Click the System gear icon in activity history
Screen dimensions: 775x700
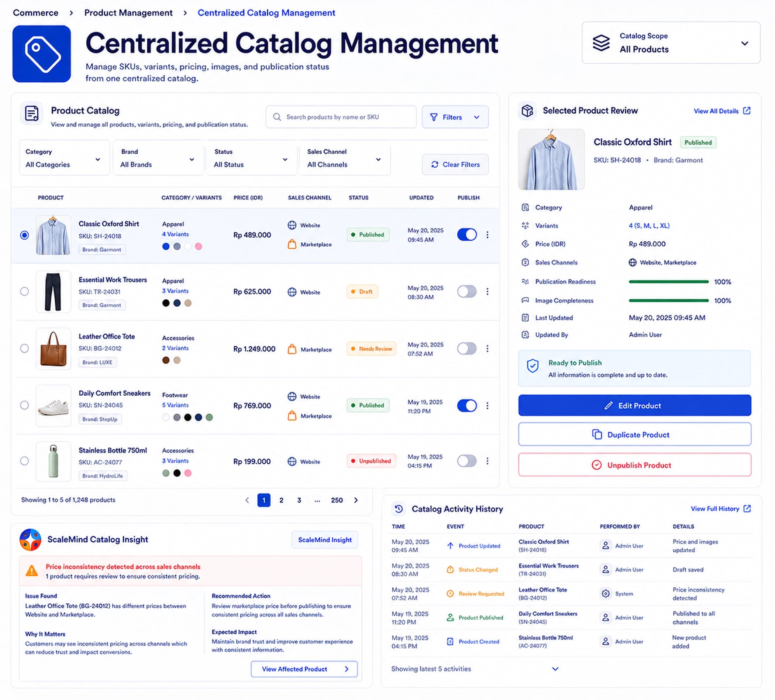tap(606, 593)
